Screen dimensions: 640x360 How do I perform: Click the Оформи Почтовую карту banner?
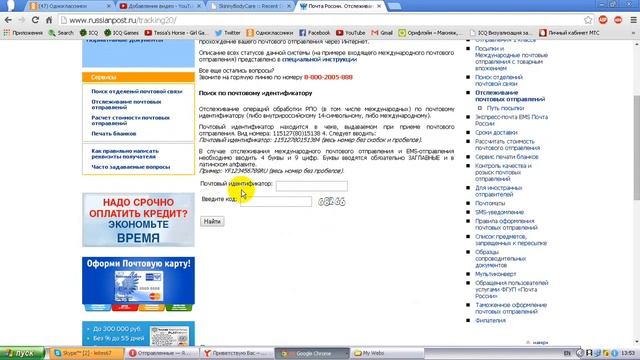click(138, 284)
